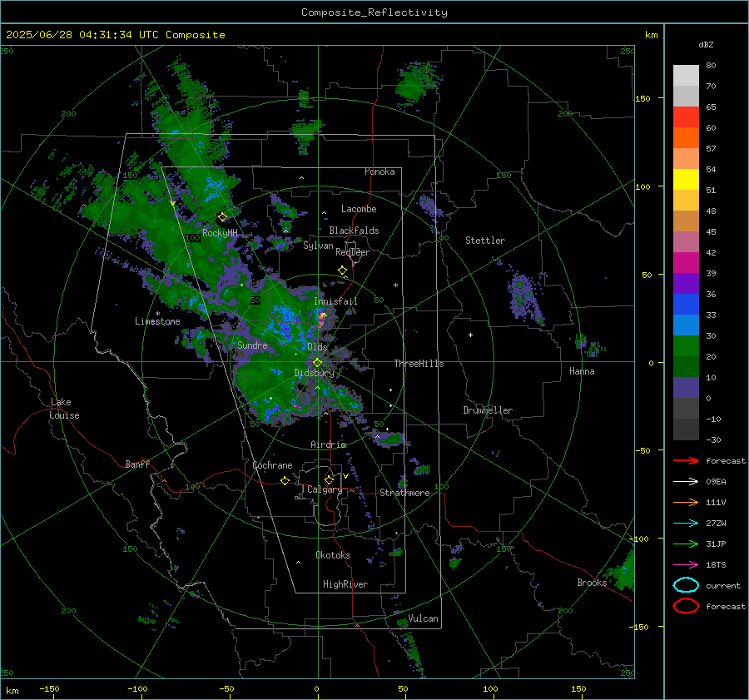Click the blue swatch between 36 and 33 dBZ
The image size is (749, 700).
click(686, 305)
